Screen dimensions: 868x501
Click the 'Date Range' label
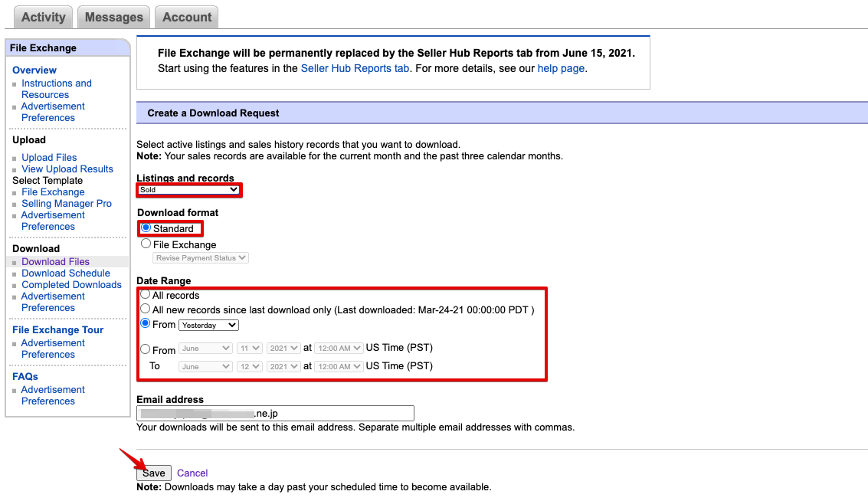[x=164, y=280]
